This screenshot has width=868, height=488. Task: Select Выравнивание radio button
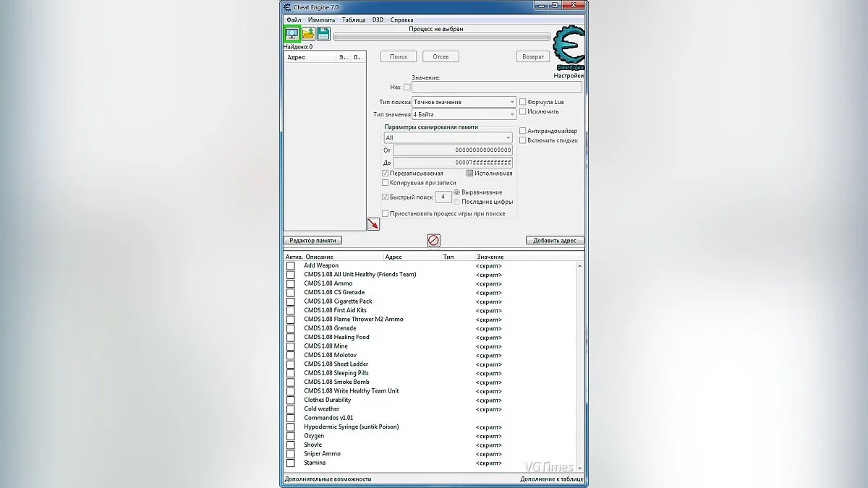(x=456, y=192)
